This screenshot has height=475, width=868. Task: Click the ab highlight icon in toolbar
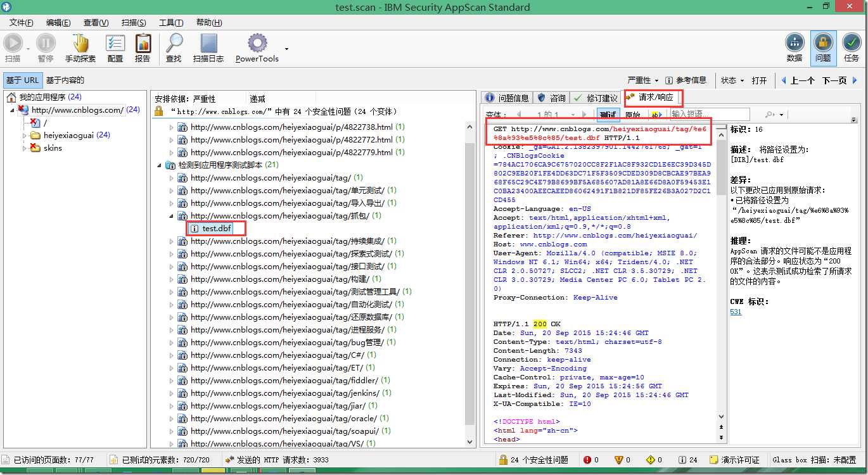(656, 115)
